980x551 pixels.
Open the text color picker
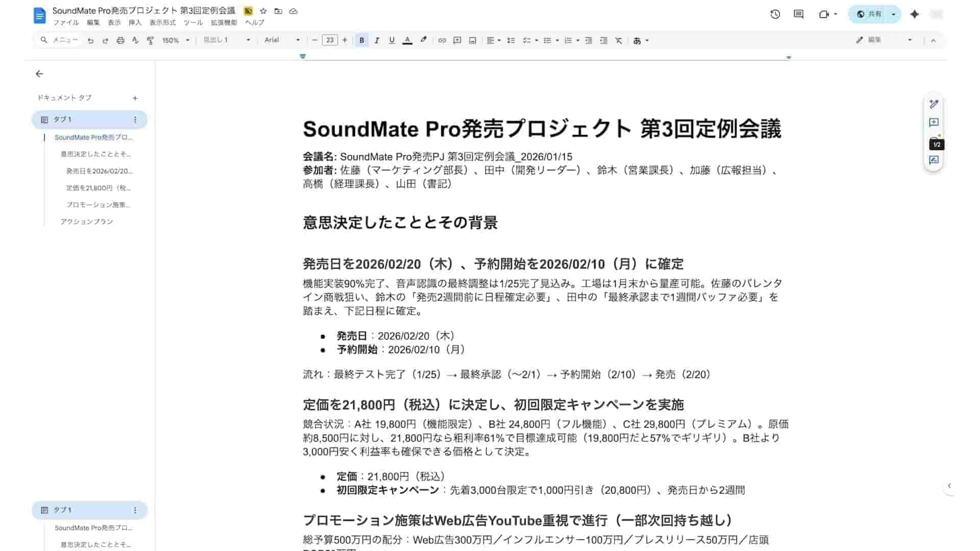(x=407, y=40)
